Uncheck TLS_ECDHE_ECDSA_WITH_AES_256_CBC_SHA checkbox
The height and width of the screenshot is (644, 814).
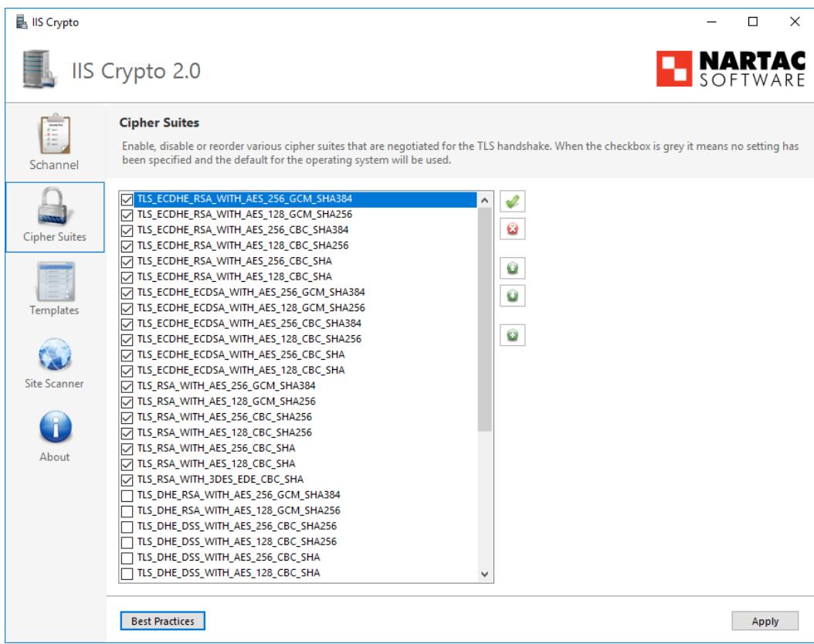click(x=127, y=355)
